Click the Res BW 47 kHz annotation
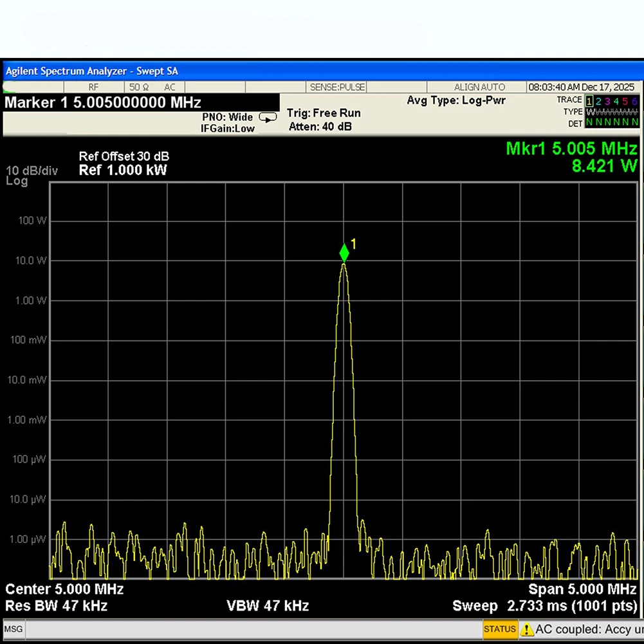This screenshot has height=644, width=644. pyautogui.click(x=56, y=606)
